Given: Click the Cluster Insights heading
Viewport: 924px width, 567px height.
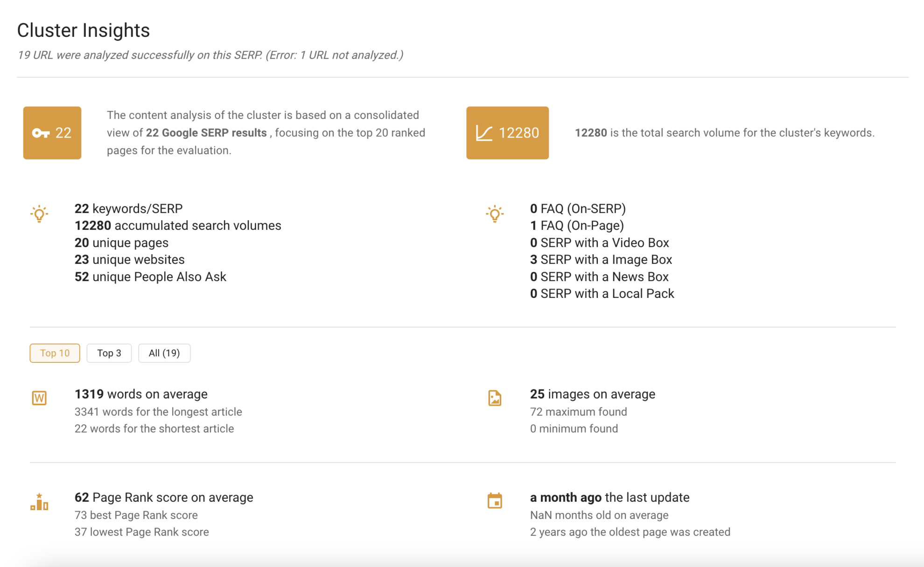Looking at the screenshot, I should click(84, 30).
